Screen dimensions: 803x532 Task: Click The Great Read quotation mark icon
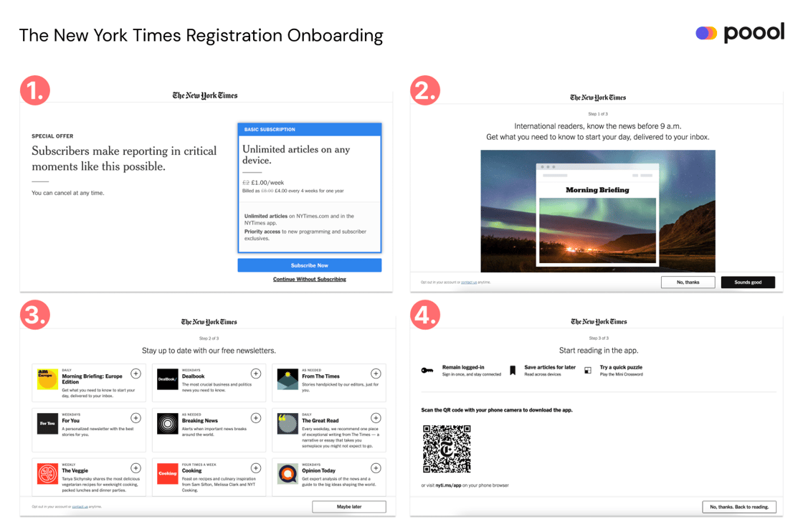pyautogui.click(x=288, y=424)
